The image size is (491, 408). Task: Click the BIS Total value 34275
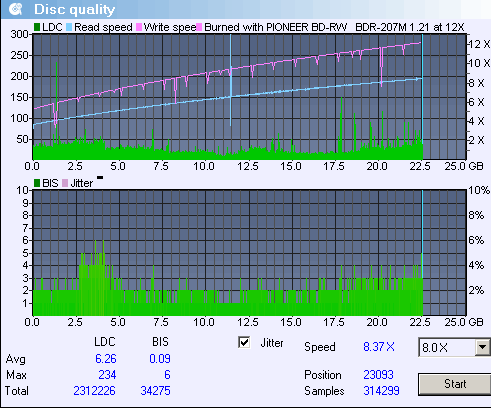click(x=155, y=391)
